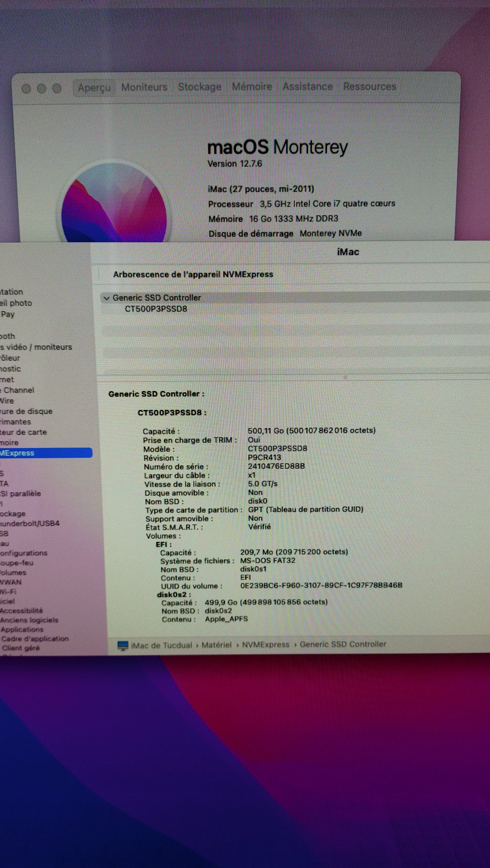The image size is (490, 868).
Task: Click the Apple_APFS content value
Action: [x=226, y=619]
